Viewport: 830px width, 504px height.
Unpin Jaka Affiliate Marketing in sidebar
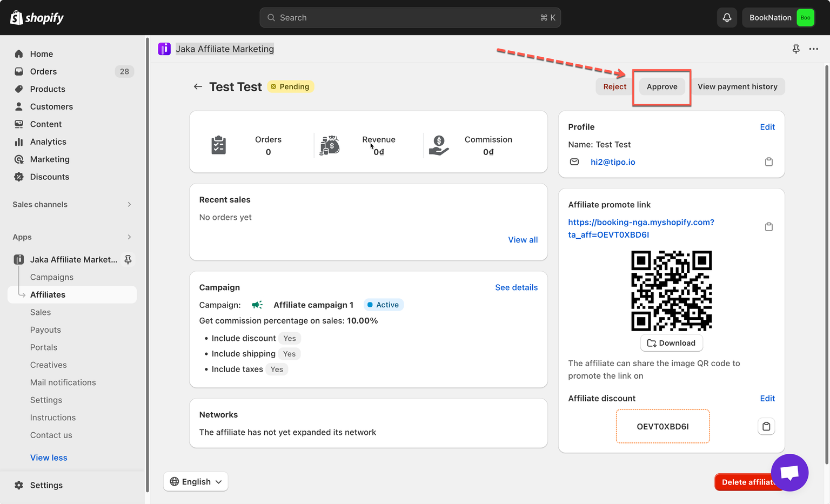point(128,260)
